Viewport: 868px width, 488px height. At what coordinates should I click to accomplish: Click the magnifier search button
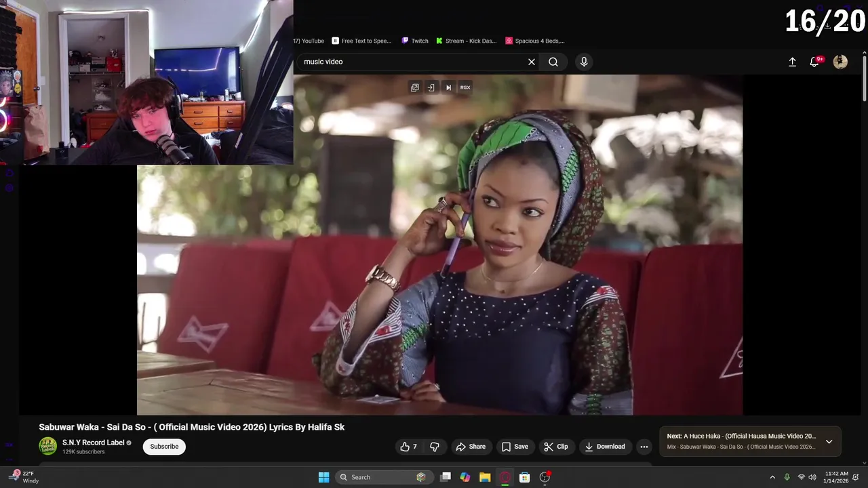[x=553, y=62]
